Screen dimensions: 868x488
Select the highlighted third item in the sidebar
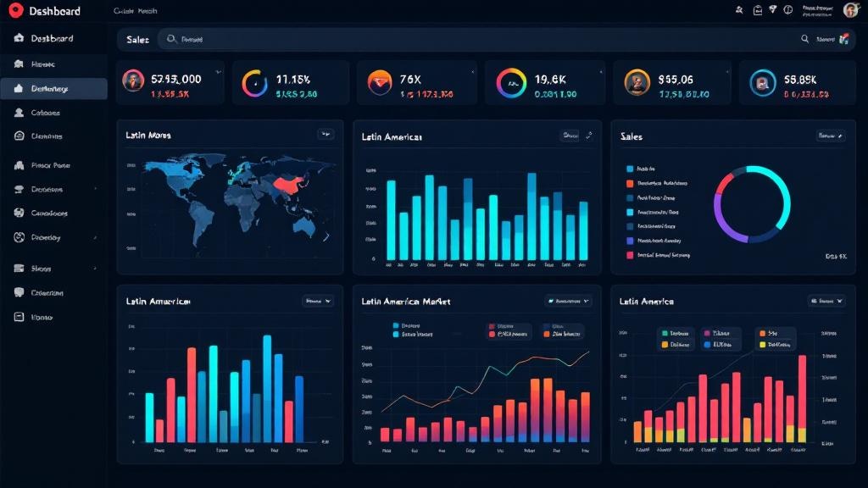click(x=54, y=89)
